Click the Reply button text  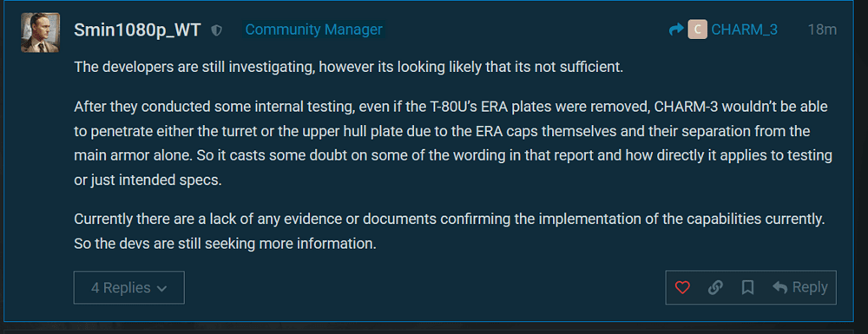810,287
